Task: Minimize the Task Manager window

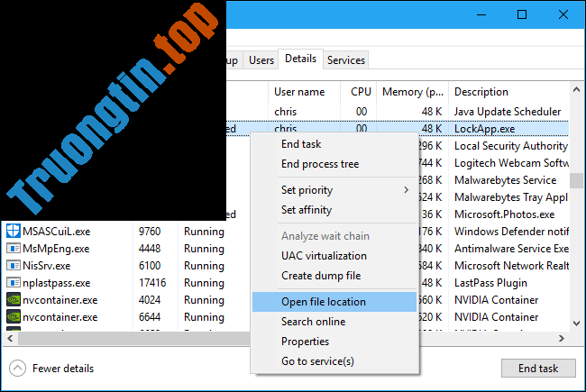Action: point(481,15)
